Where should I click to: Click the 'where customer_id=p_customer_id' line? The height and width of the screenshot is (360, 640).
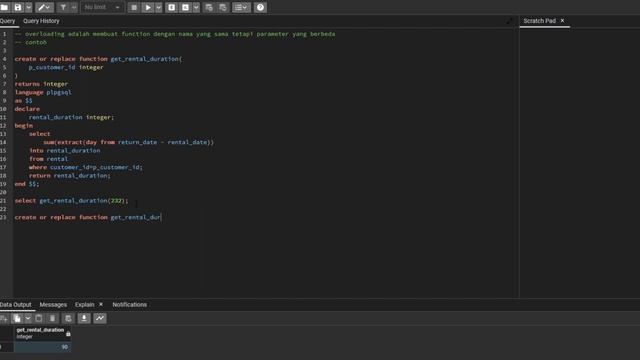86,167
